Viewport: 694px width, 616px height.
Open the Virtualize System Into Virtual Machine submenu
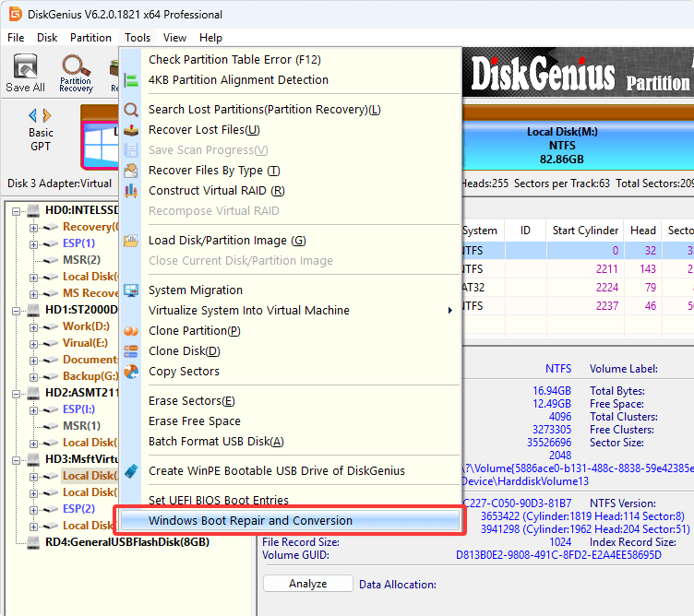[291, 311]
